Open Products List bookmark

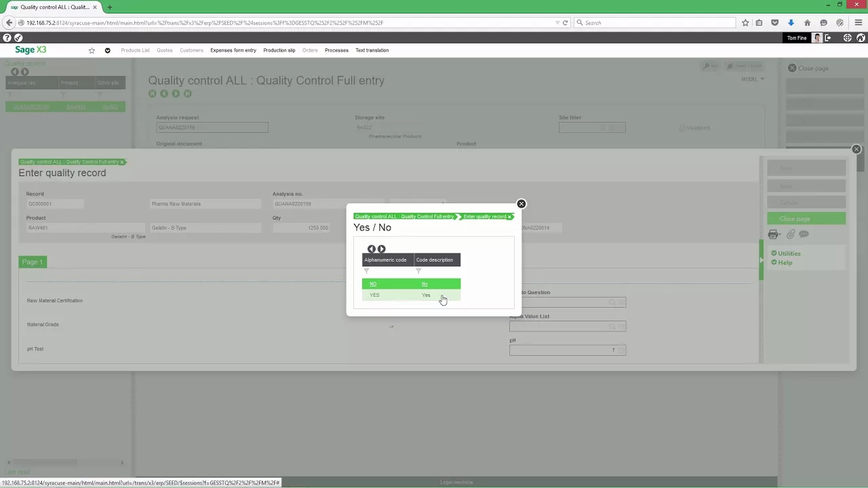(x=135, y=50)
